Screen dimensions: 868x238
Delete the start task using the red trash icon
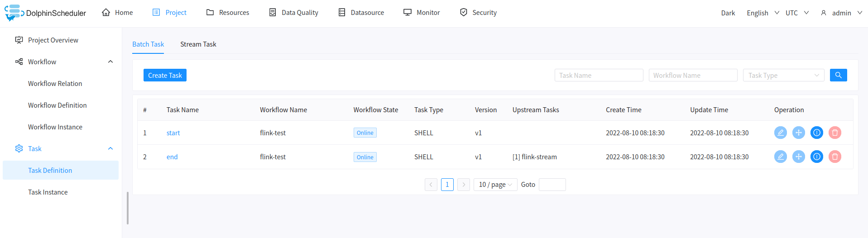pyautogui.click(x=834, y=133)
